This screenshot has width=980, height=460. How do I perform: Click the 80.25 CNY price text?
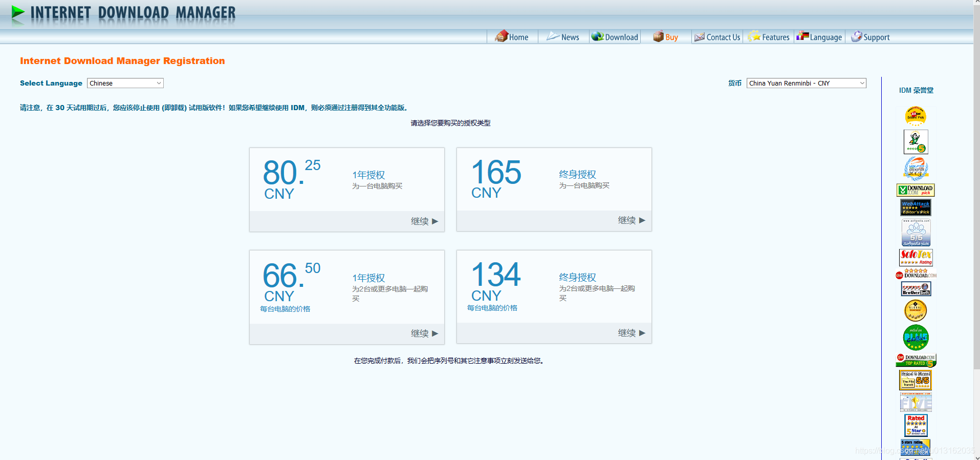coord(291,179)
